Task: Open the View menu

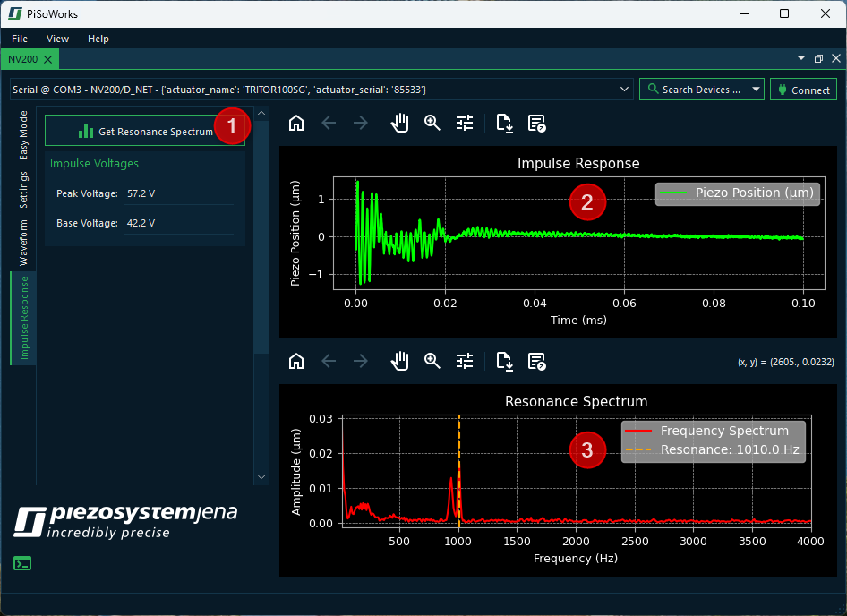Action: [x=57, y=38]
